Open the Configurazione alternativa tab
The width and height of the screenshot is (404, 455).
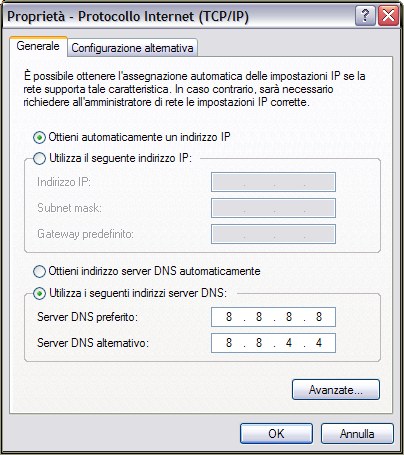click(x=132, y=48)
